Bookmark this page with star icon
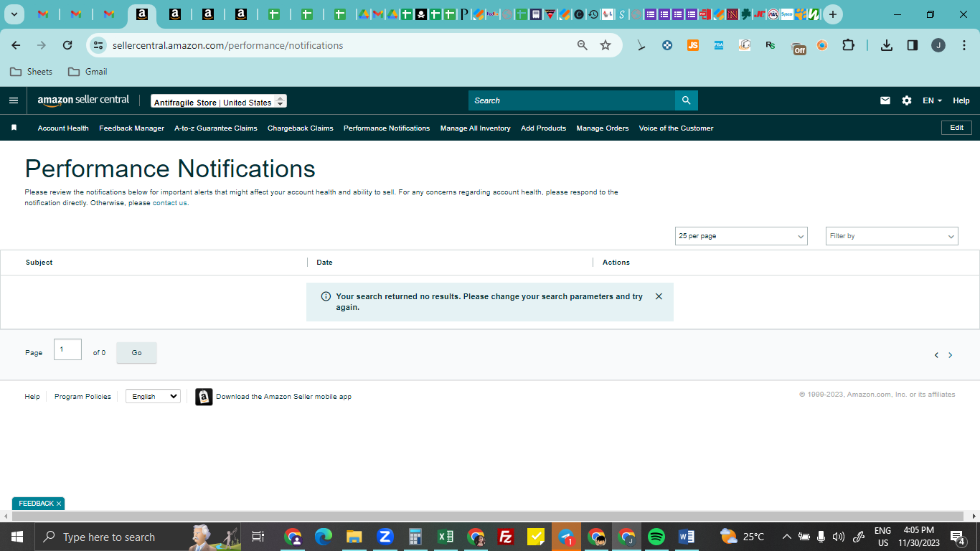The image size is (980, 551). 606,45
